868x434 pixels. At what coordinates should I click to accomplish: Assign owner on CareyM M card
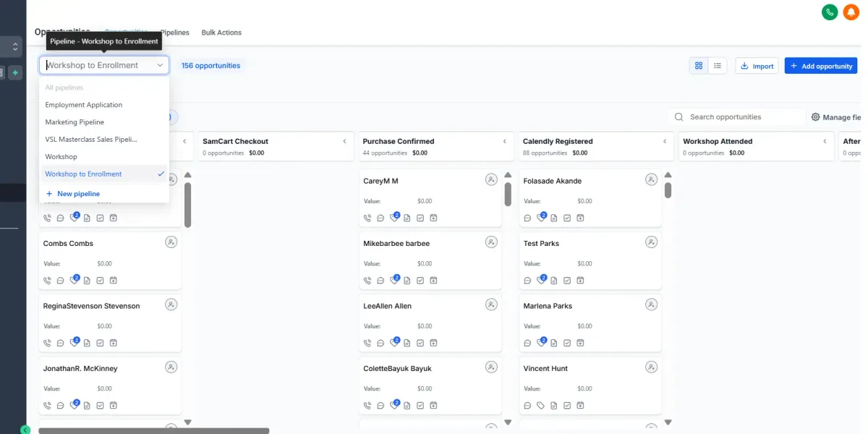(491, 179)
